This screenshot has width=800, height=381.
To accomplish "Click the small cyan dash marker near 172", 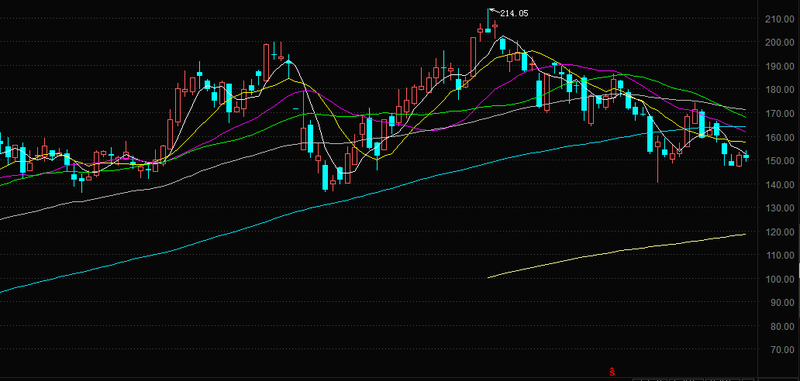I will pos(296,108).
